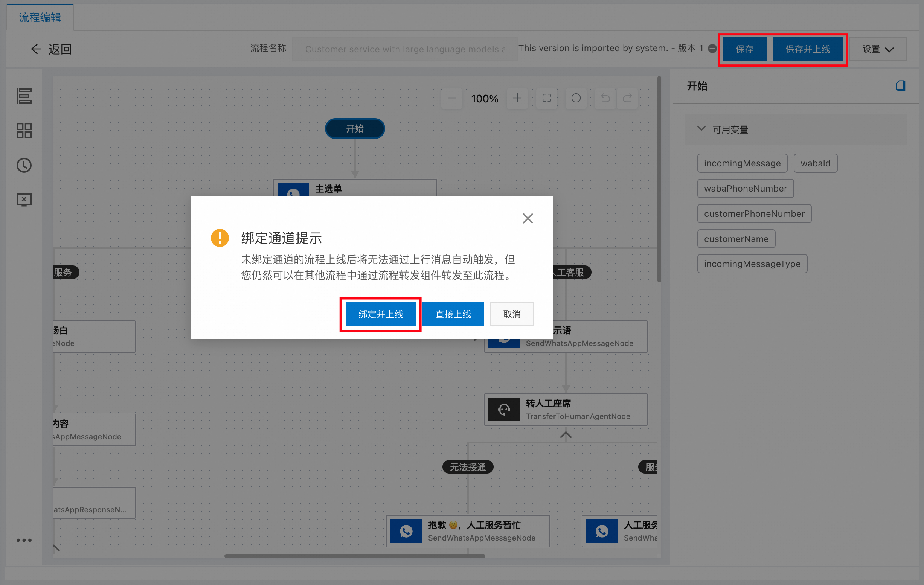Viewport: 924px width, 585px height.
Task: Click the horizontal canvas scrollbar
Action: pos(355,556)
